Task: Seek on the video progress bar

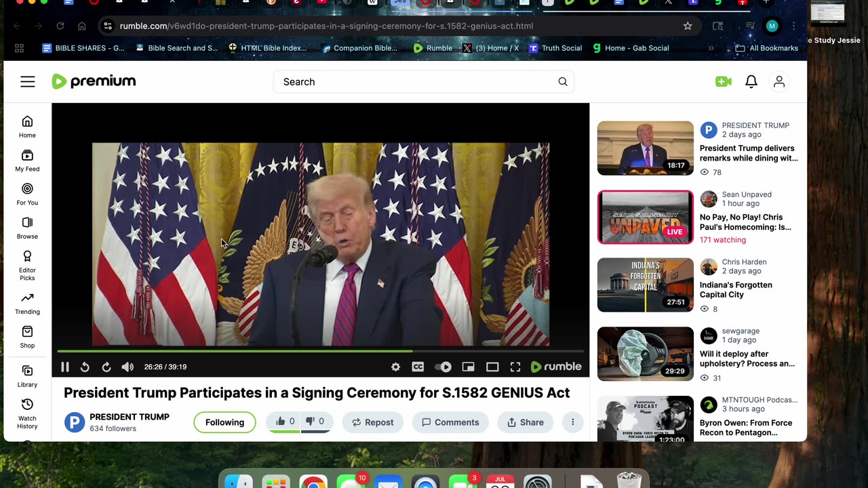Action: (x=320, y=351)
